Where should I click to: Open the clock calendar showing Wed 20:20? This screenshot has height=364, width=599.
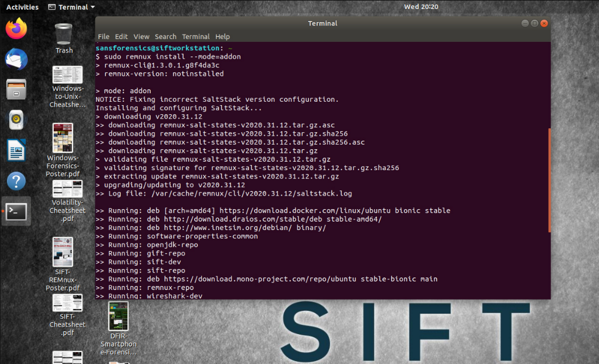[x=421, y=7]
